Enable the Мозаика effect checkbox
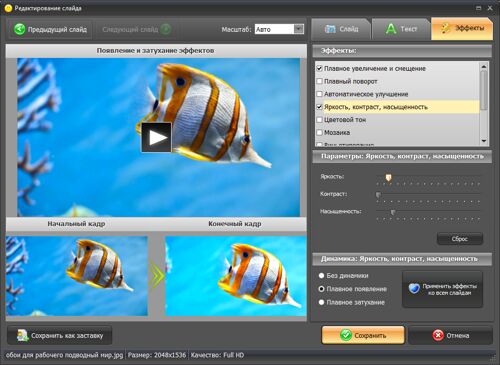This screenshot has width=500, height=365. click(319, 132)
